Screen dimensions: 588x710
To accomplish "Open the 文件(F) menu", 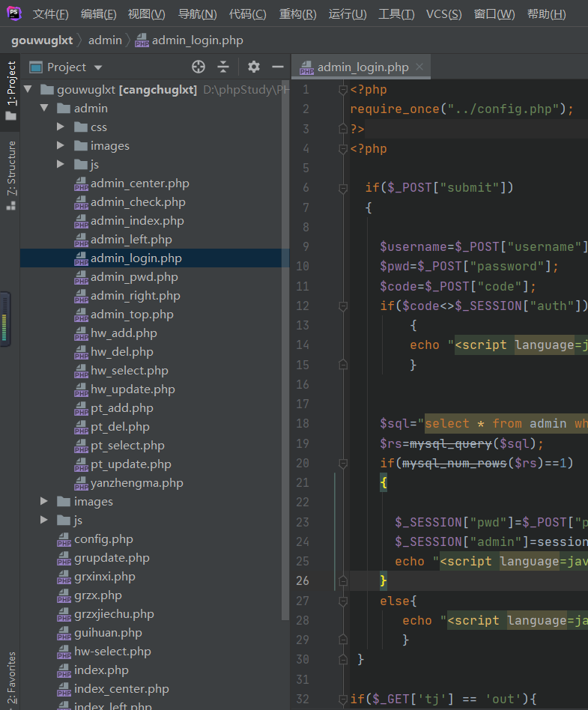I will pyautogui.click(x=50, y=14).
